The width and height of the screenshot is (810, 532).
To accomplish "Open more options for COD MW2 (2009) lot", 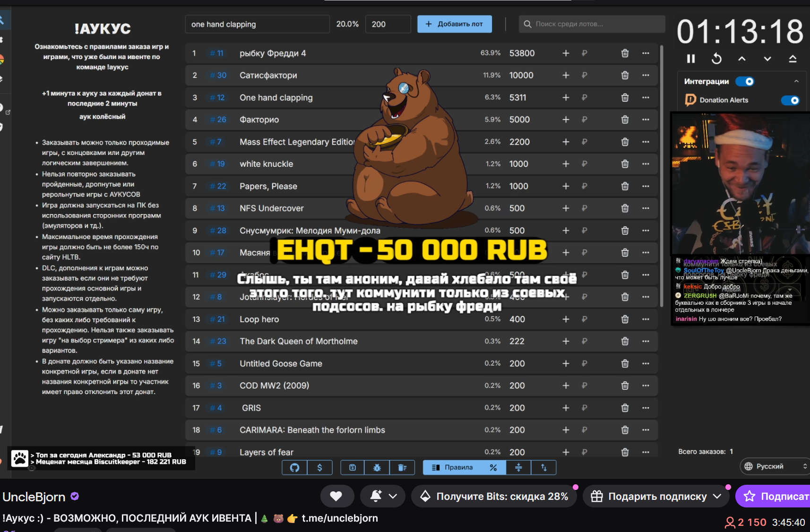I will pos(646,386).
